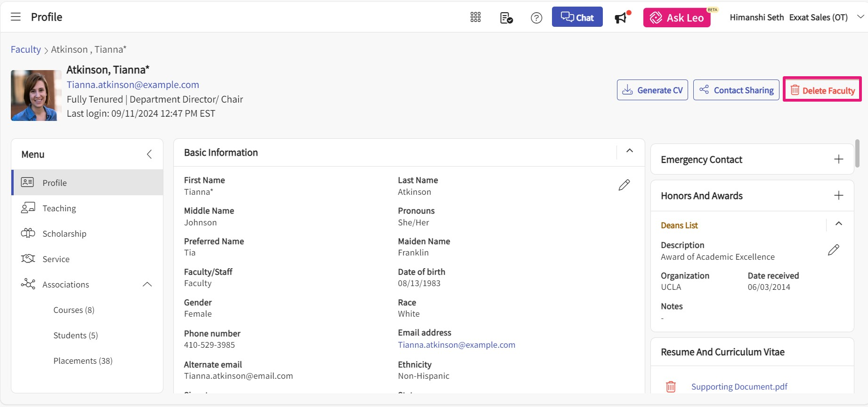Add a new Emergency Contact
The image size is (868, 407).
coord(838,160)
